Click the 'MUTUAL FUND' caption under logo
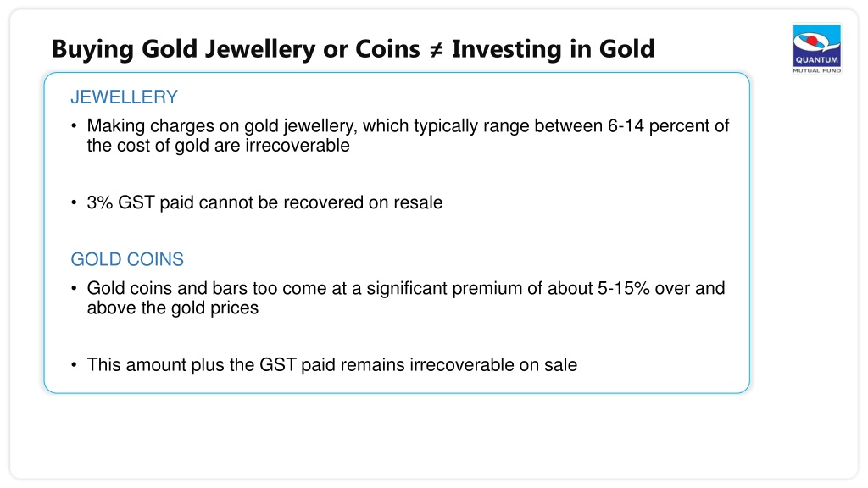Screen dimensions: 868x488 [x=817, y=71]
